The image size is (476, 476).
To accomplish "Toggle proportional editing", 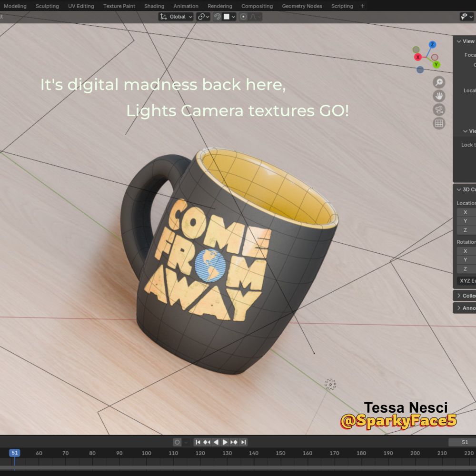I will [243, 17].
